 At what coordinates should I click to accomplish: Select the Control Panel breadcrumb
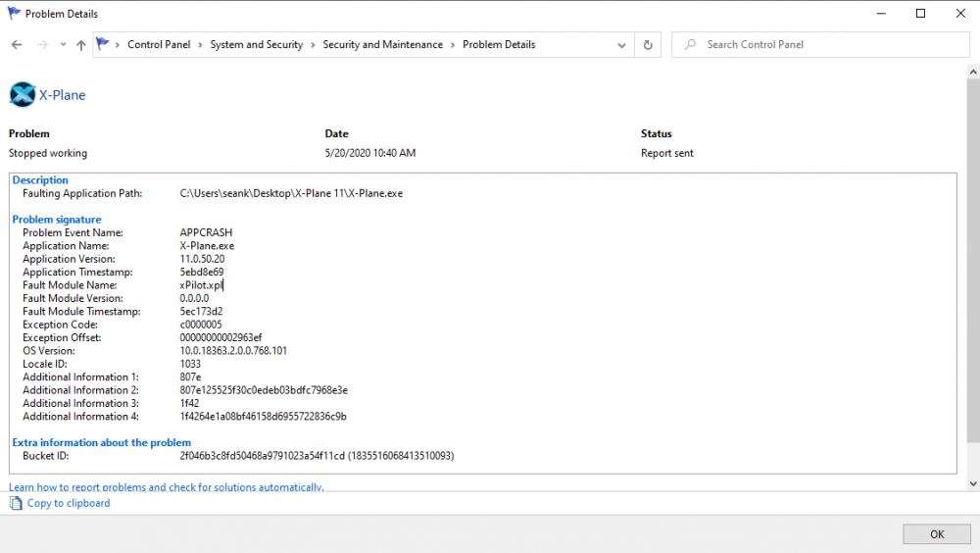click(159, 45)
